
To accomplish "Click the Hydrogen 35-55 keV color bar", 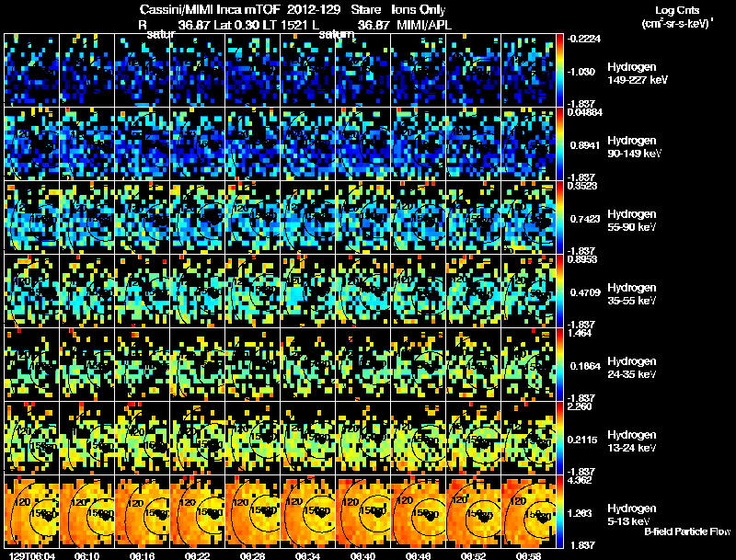I will pos(559,291).
